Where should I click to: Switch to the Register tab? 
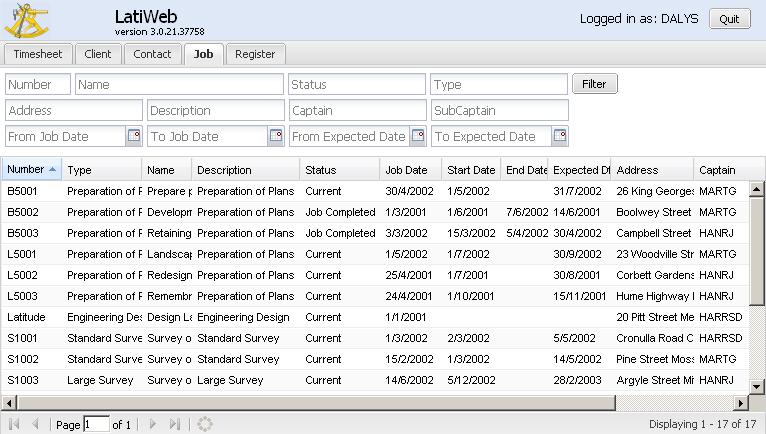(x=255, y=54)
